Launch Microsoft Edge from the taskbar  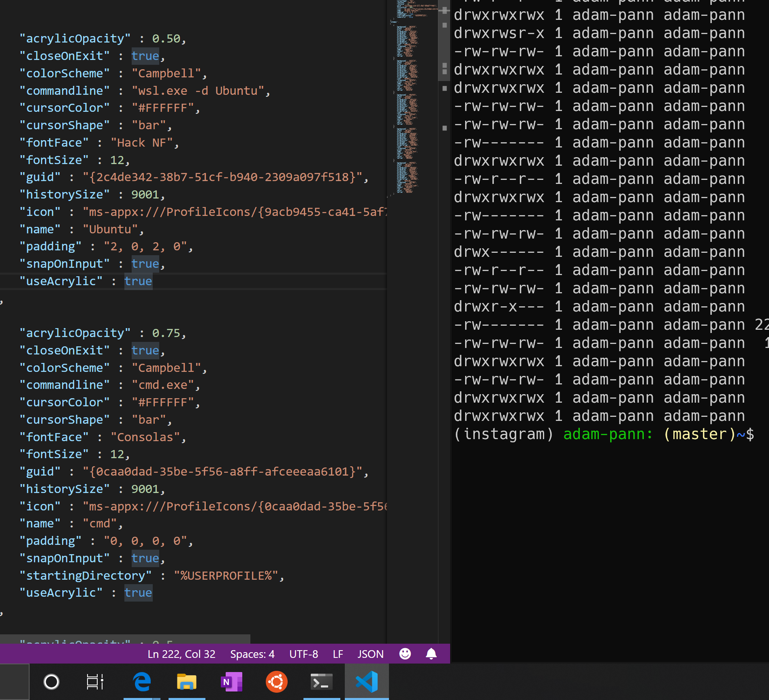click(141, 682)
